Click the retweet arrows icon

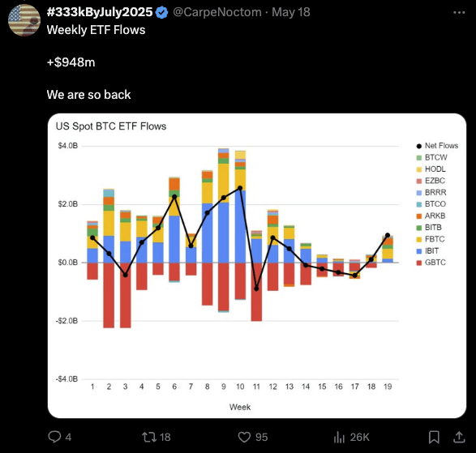(x=149, y=437)
